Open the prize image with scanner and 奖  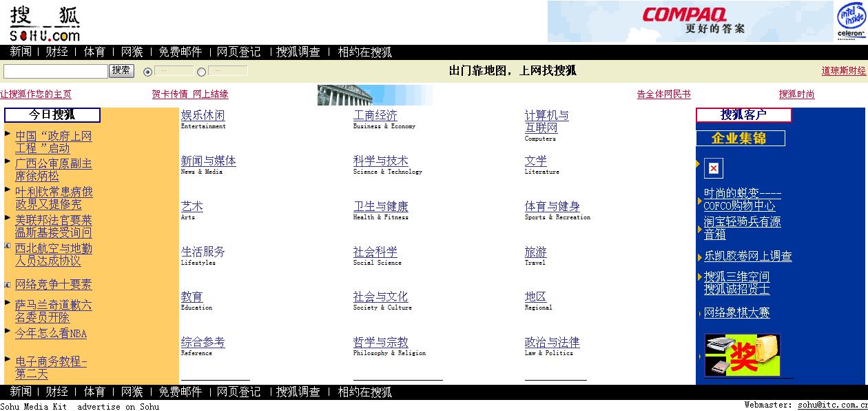pos(742,355)
